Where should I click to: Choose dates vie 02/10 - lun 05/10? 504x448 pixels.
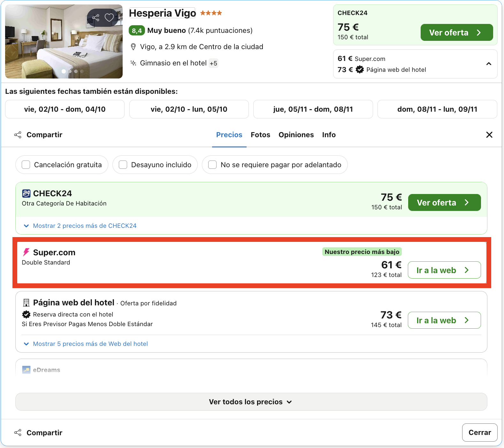coord(189,109)
